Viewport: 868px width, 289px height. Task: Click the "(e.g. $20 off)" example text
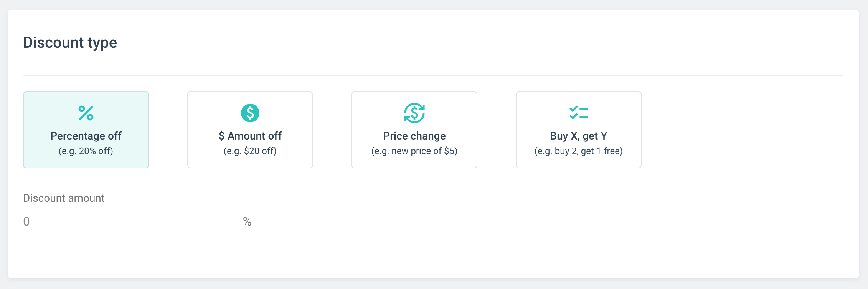[250, 151]
